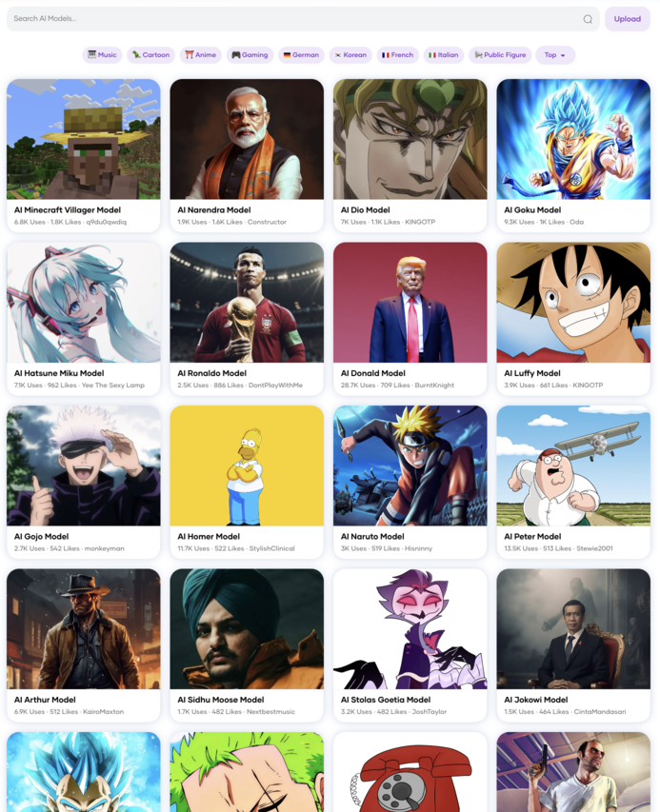Image resolution: width=660 pixels, height=812 pixels.
Task: Filter by the Music category chip
Action: [x=102, y=55]
